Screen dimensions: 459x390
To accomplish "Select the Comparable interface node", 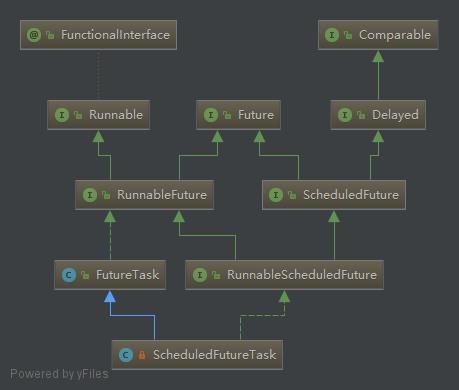I will pos(378,35).
